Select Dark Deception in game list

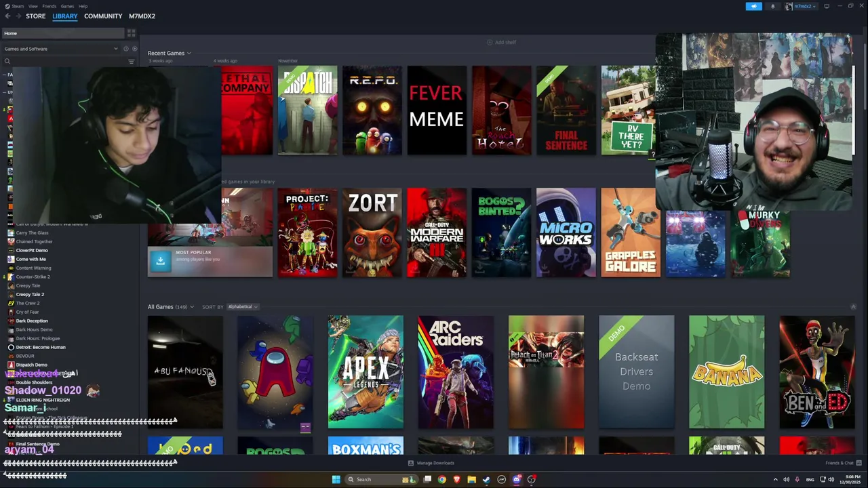[32, 321]
